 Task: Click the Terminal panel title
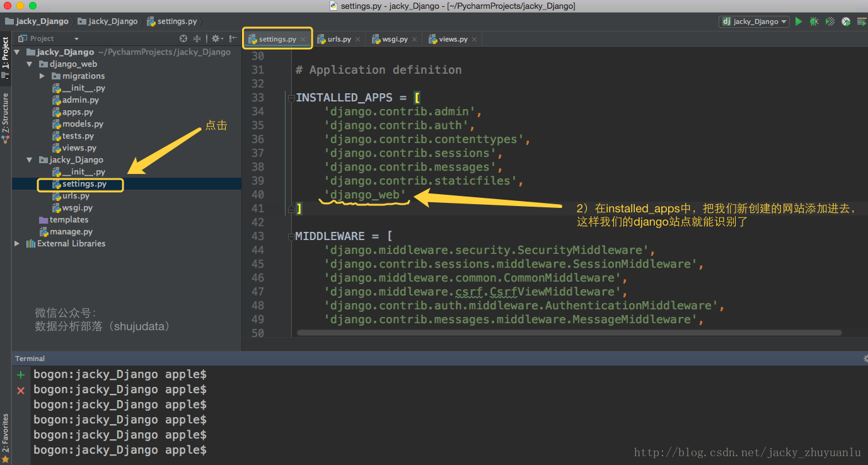pyautogui.click(x=30, y=359)
